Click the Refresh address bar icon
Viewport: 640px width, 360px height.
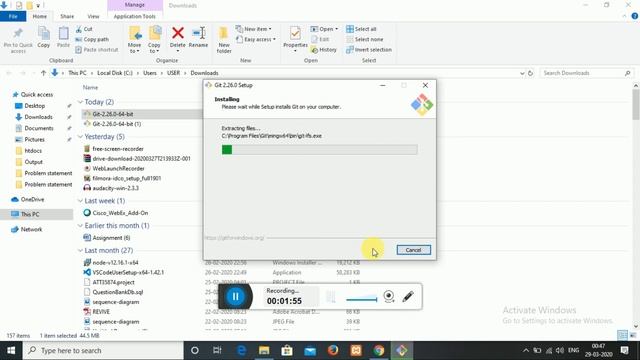coord(530,73)
